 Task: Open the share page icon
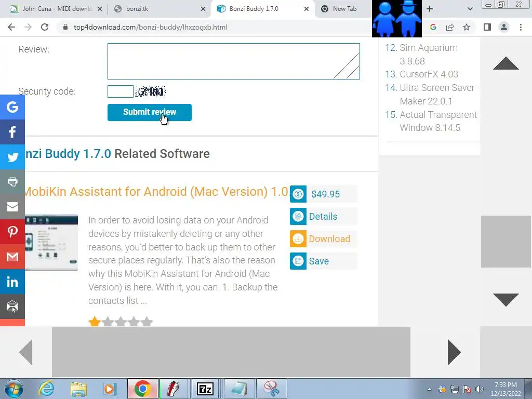[450, 27]
